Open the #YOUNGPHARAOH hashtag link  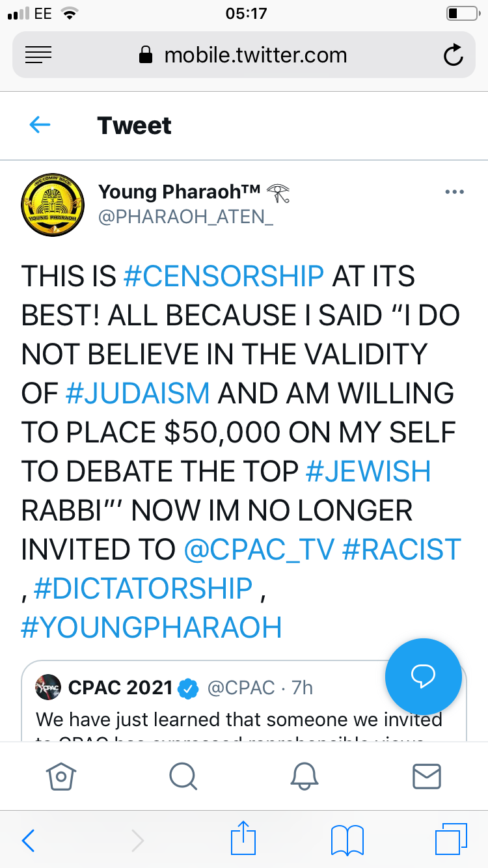[x=152, y=628]
